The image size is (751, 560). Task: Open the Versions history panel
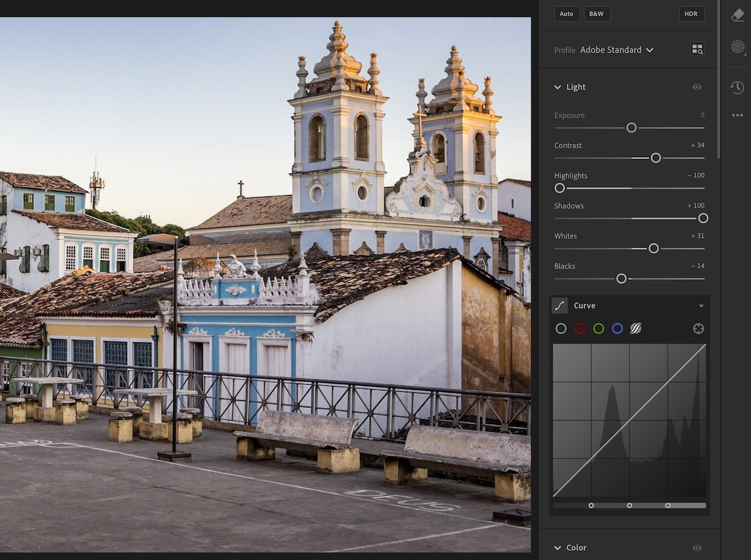(x=737, y=88)
